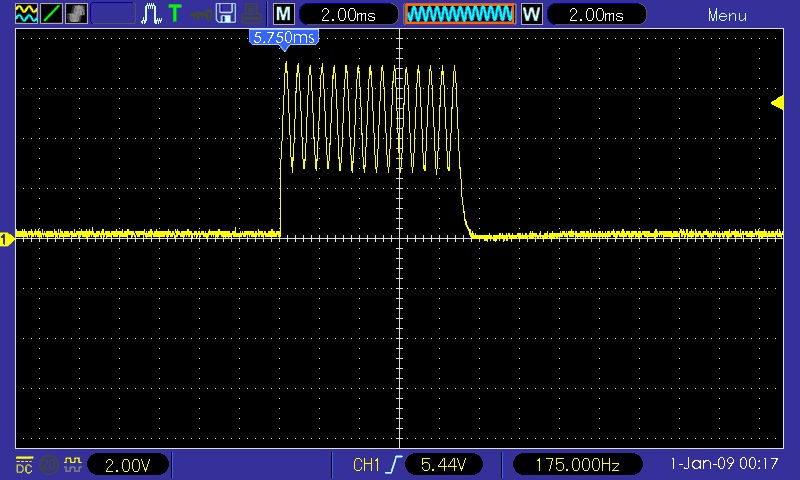This screenshot has height=480, width=800.
Task: Click the pulse acquisition mode icon
Action: [151, 14]
